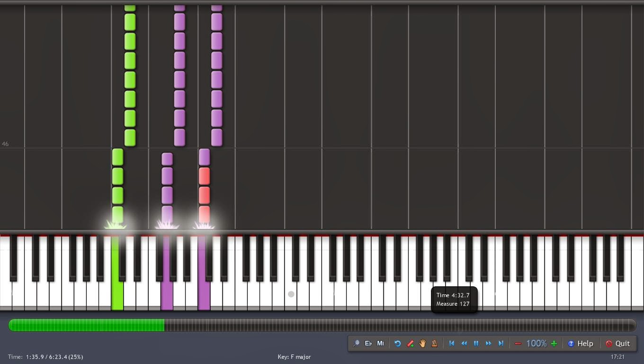
Task: Rewind the song playback
Action: 464,343
